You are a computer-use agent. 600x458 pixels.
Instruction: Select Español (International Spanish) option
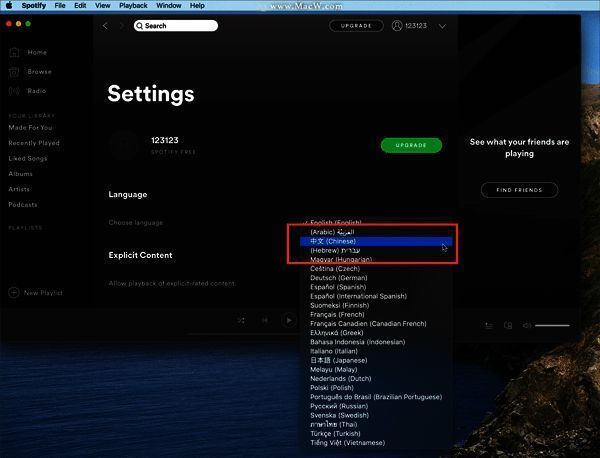pyautogui.click(x=376, y=296)
